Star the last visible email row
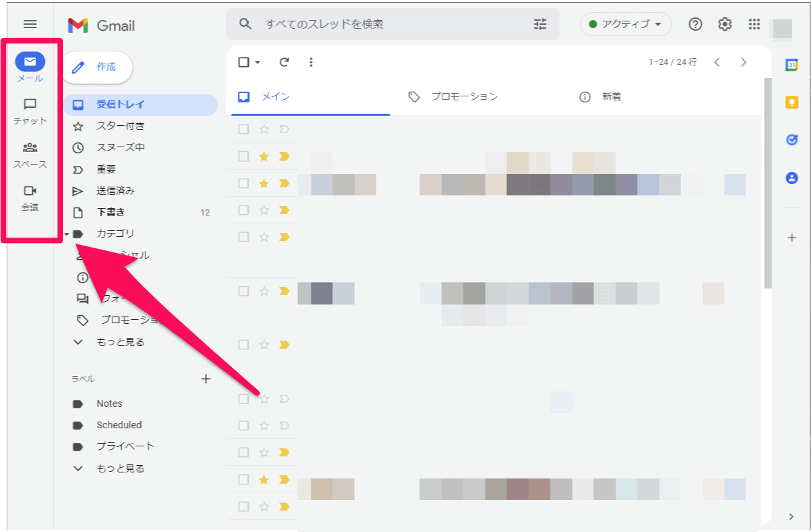Screen dimensions: 811x532 (264, 506)
